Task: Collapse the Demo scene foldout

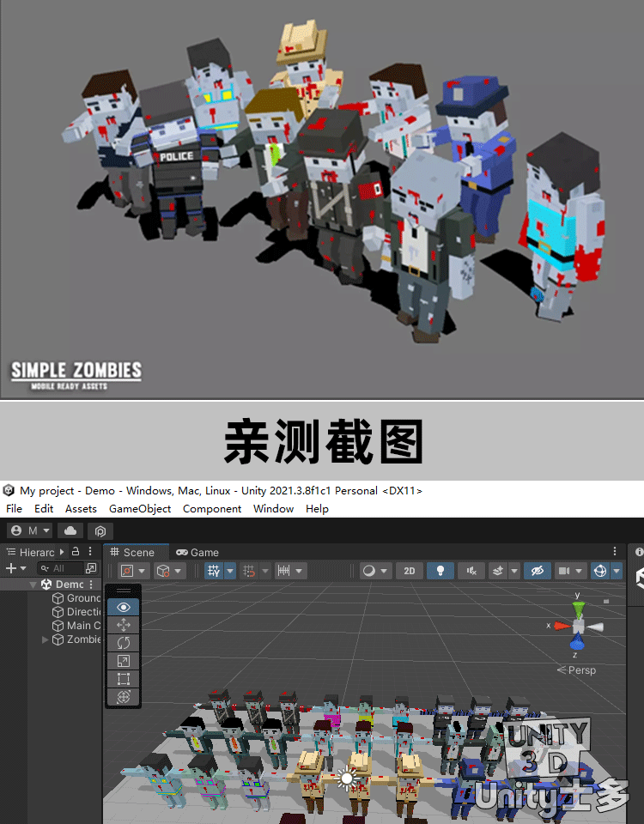Action: [x=33, y=585]
